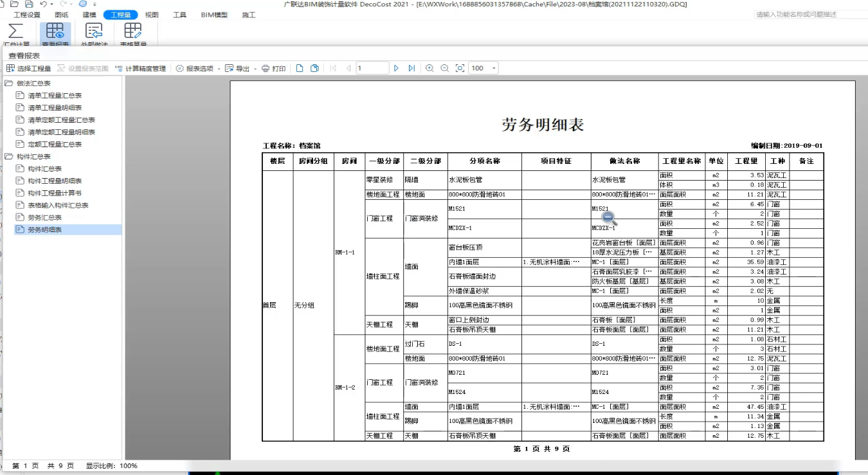Click the 汇总计算 sigma icon
This screenshot has height=475, width=868.
point(16,31)
